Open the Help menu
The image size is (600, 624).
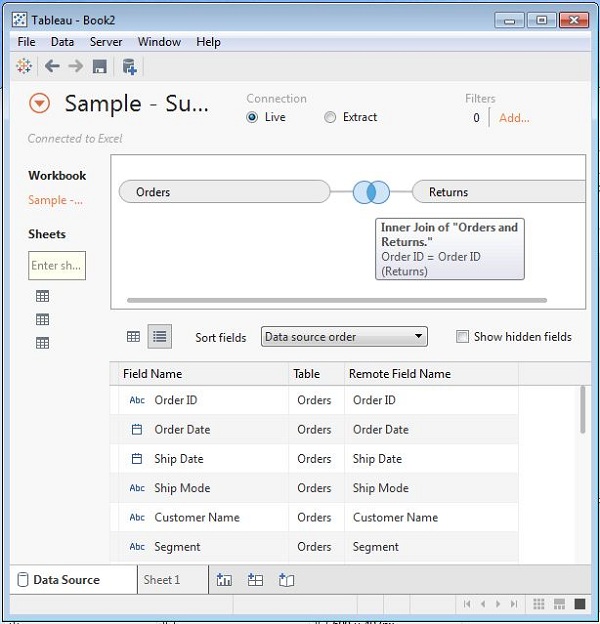(208, 42)
